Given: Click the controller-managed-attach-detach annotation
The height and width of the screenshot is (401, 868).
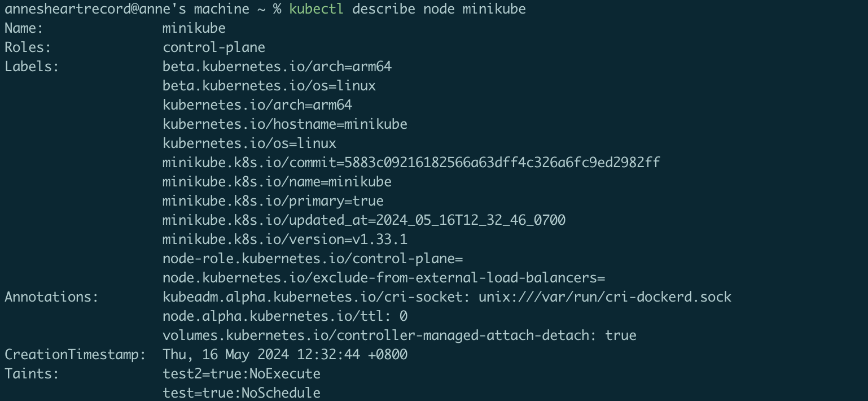Looking at the screenshot, I should click(399, 335).
